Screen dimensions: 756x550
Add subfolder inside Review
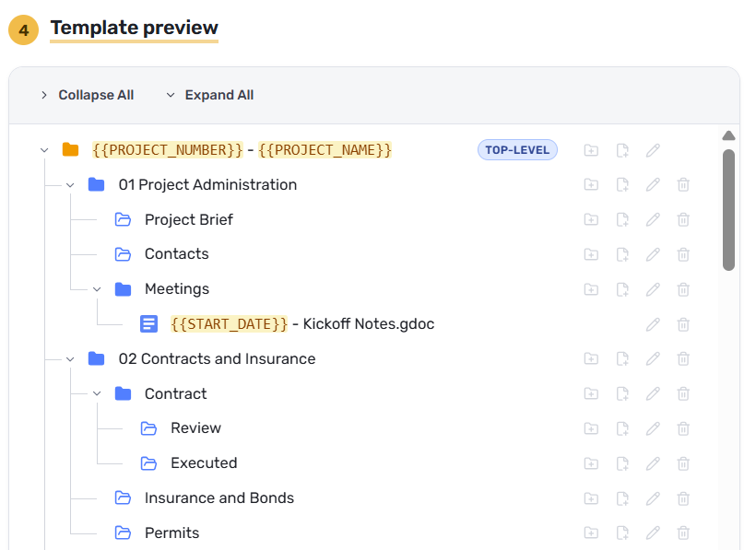coord(591,428)
